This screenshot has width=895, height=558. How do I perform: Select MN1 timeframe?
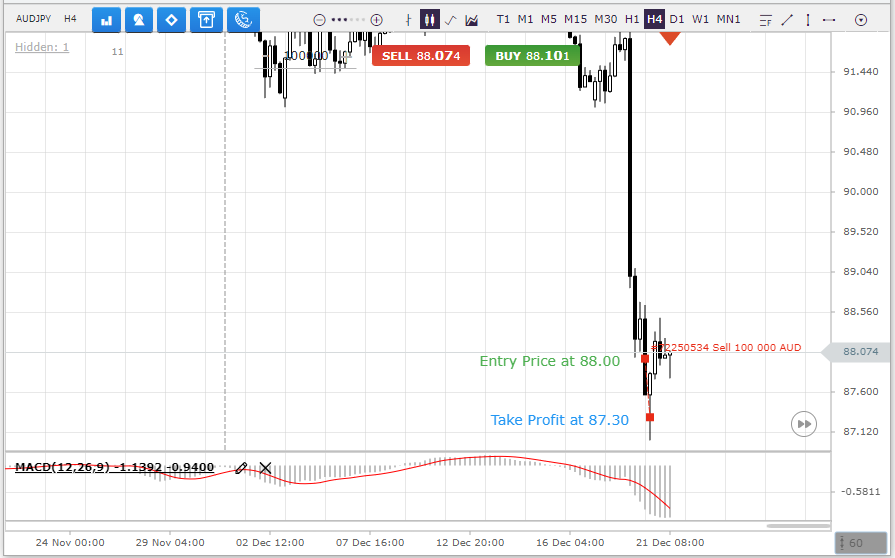click(728, 19)
